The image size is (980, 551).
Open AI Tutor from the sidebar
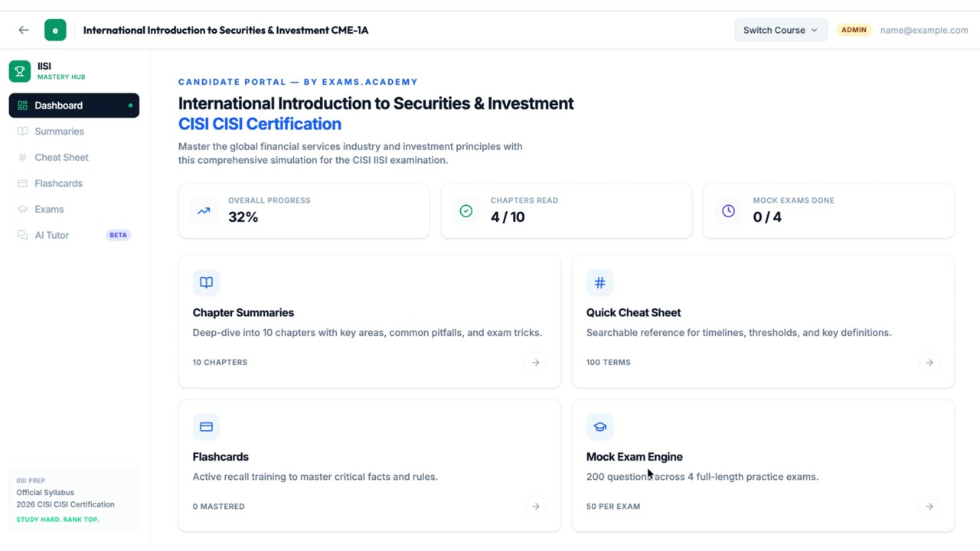[x=74, y=236]
